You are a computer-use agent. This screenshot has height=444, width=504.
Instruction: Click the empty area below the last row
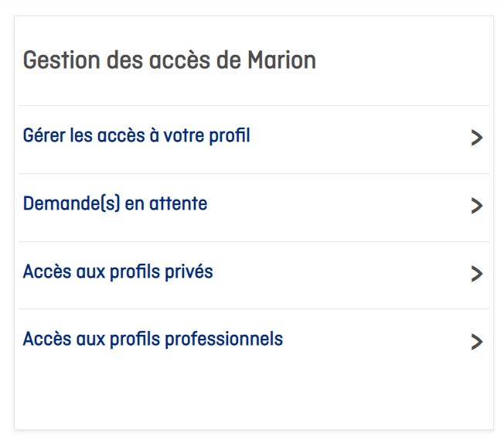point(254,394)
